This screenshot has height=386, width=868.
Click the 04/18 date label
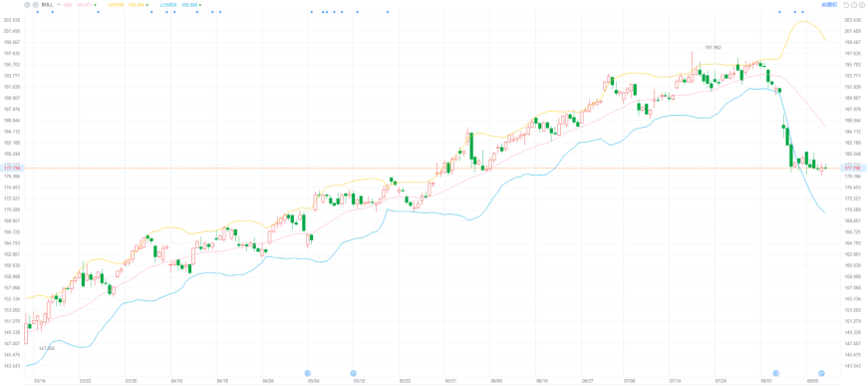pyautogui.click(x=222, y=381)
